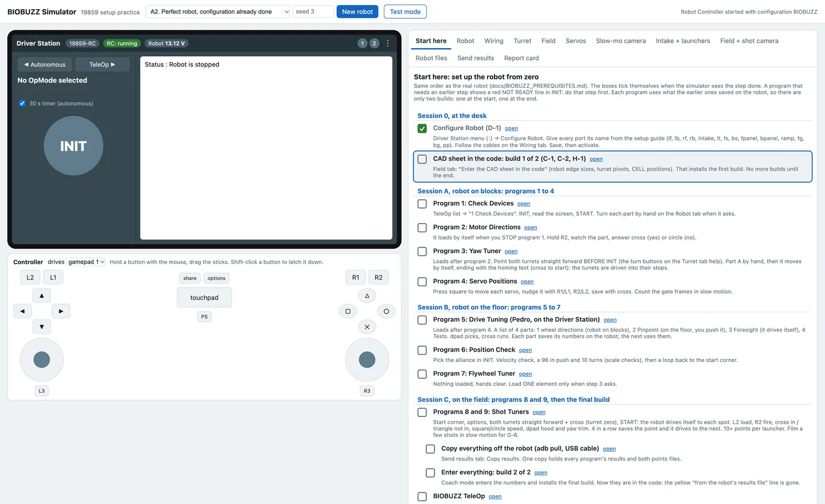Switch to the Turret tab

click(522, 41)
